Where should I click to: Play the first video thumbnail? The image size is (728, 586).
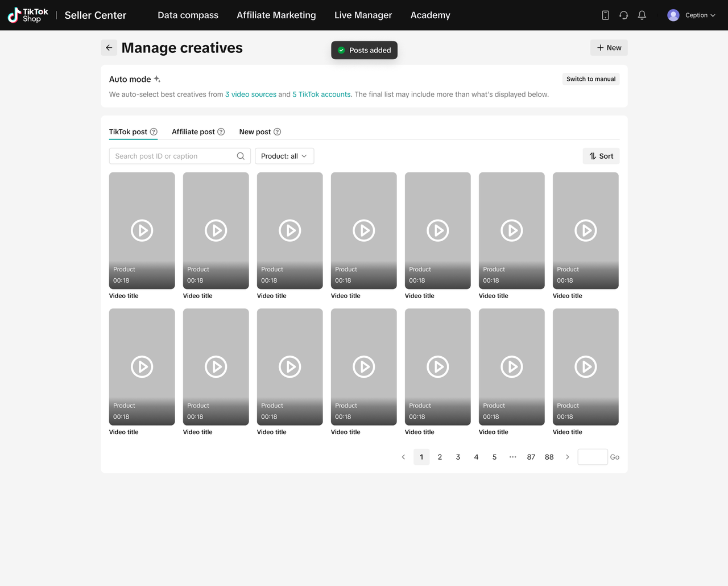coord(142,230)
